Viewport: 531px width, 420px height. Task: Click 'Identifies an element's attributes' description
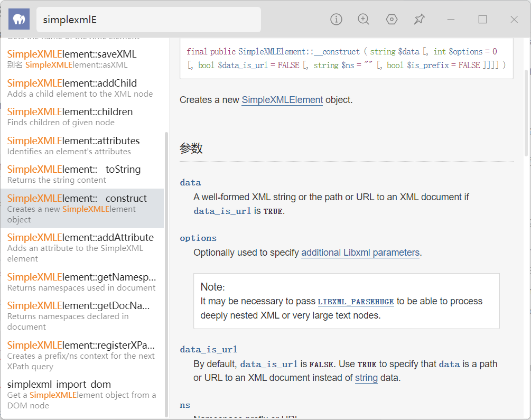(x=69, y=152)
